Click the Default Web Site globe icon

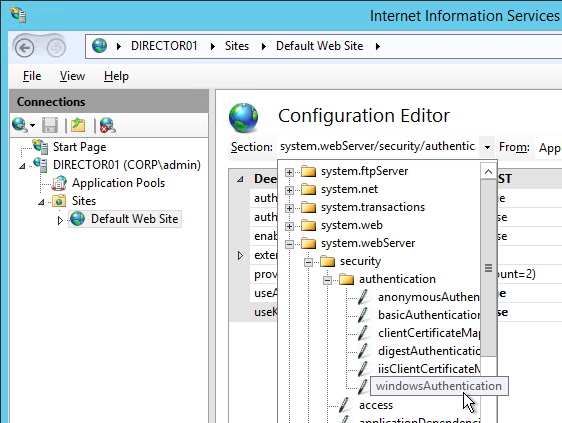(x=77, y=219)
